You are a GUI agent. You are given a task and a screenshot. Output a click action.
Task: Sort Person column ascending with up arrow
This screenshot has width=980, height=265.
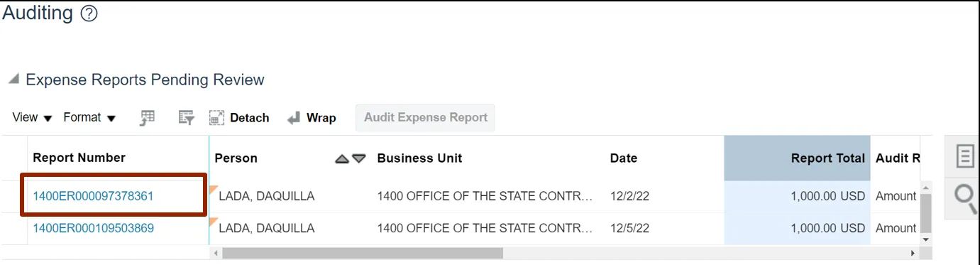[x=342, y=158]
